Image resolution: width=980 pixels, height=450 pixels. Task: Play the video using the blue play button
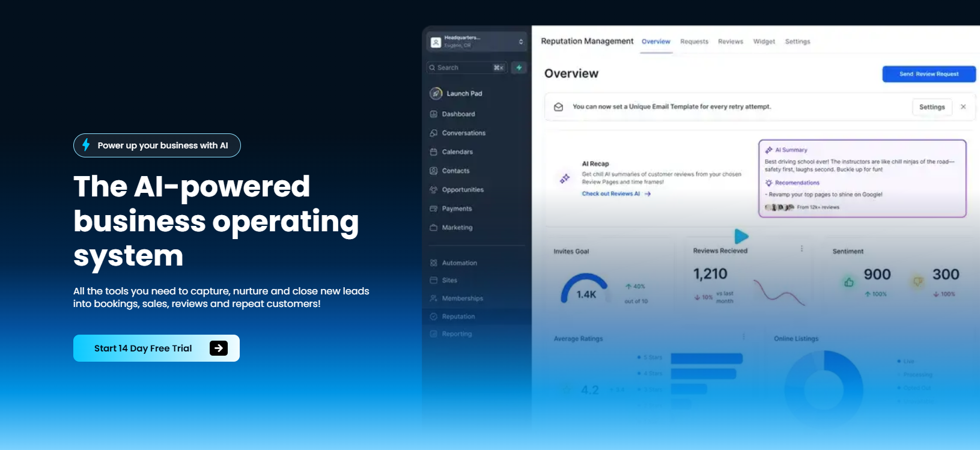741,236
